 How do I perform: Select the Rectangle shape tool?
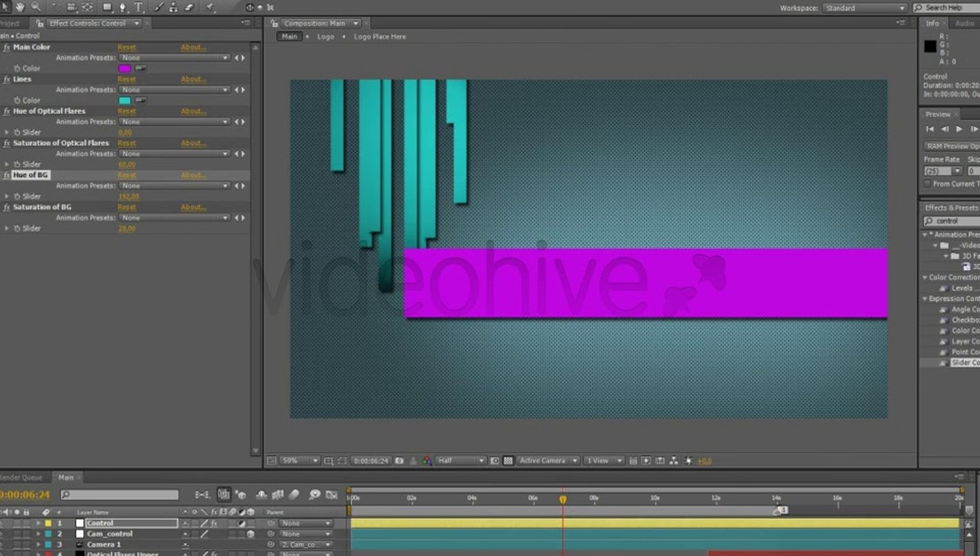pos(107,7)
